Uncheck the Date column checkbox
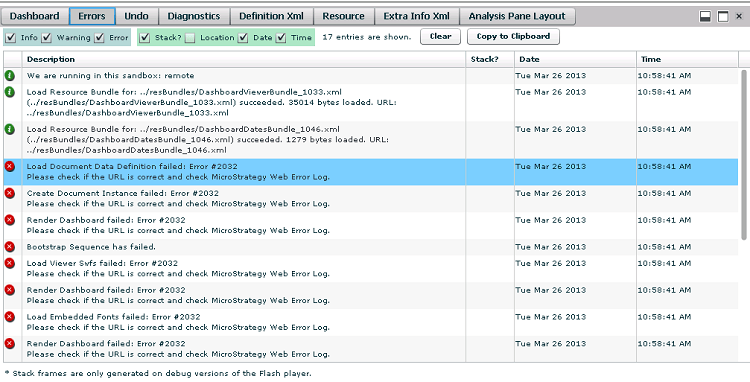Image resolution: width=750 pixels, height=382 pixels. pos(243,37)
